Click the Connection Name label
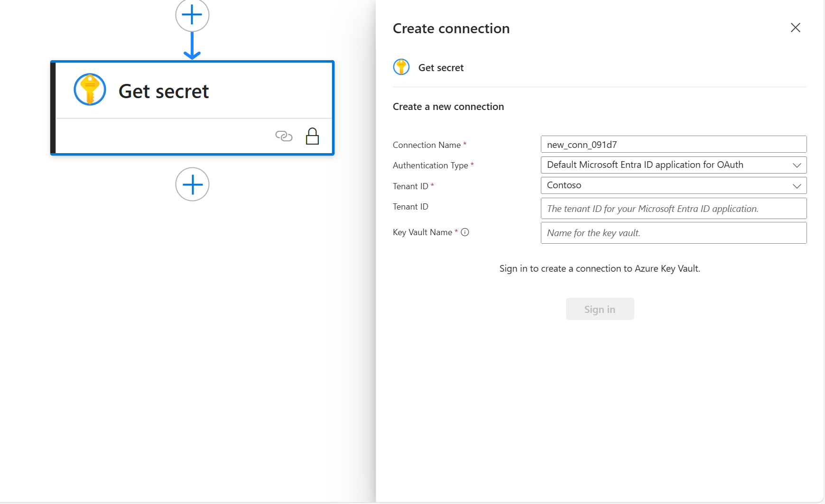 coord(426,145)
